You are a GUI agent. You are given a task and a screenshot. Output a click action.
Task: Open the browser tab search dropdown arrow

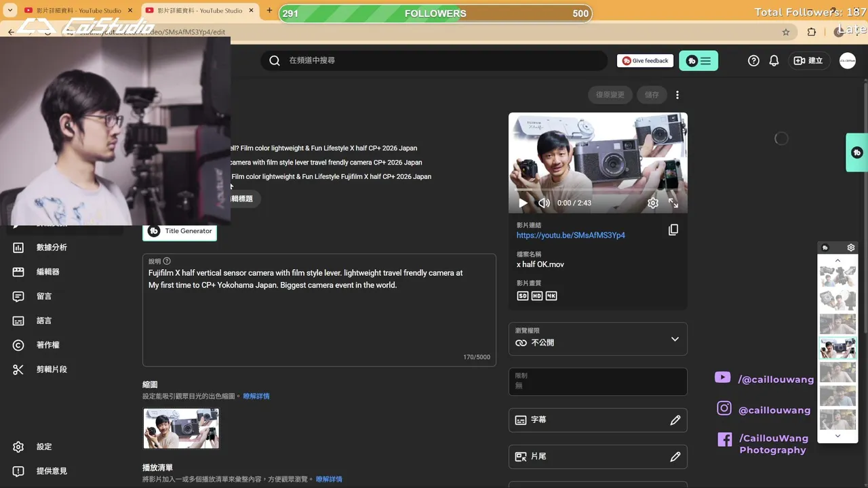[x=10, y=10]
